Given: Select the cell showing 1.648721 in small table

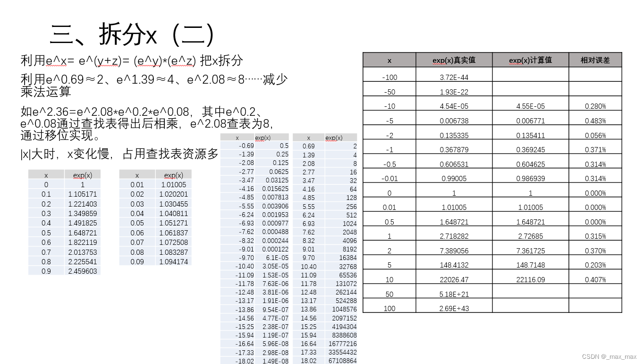Looking at the screenshot, I should click(x=83, y=233).
